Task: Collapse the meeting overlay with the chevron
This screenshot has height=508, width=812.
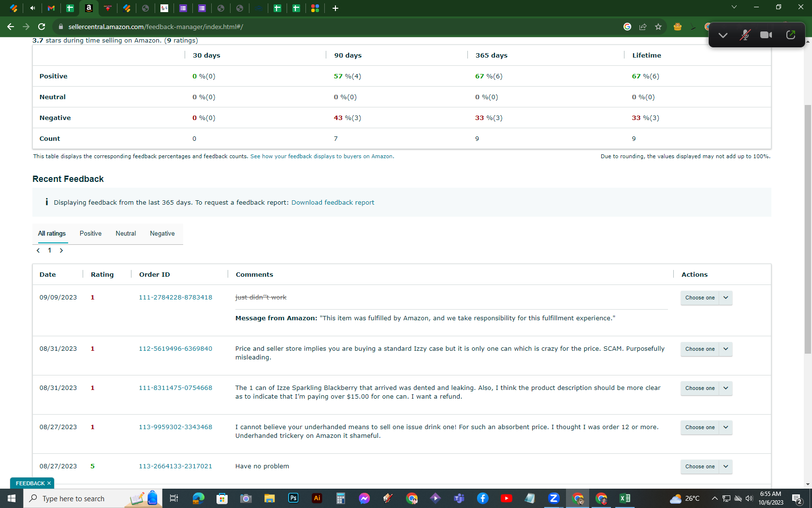Action: pos(723,35)
